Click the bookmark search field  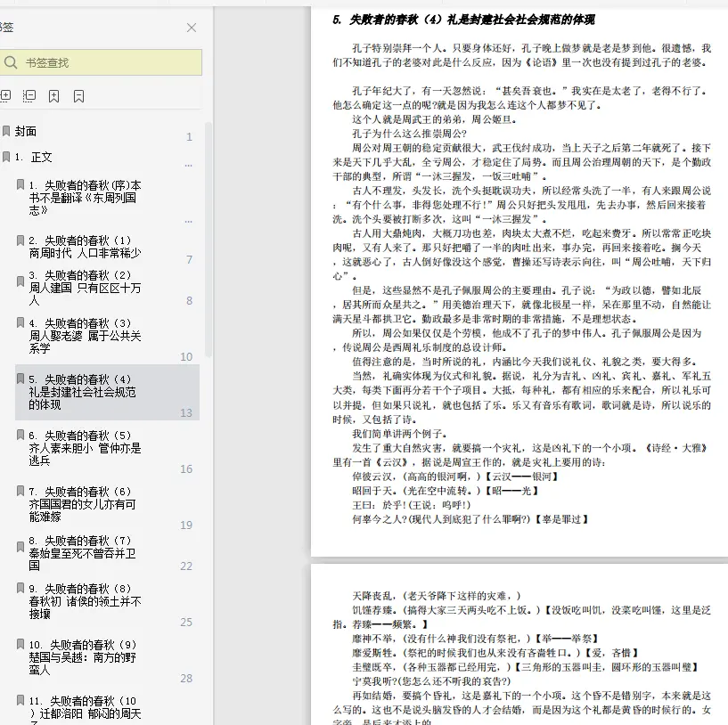tap(101, 62)
